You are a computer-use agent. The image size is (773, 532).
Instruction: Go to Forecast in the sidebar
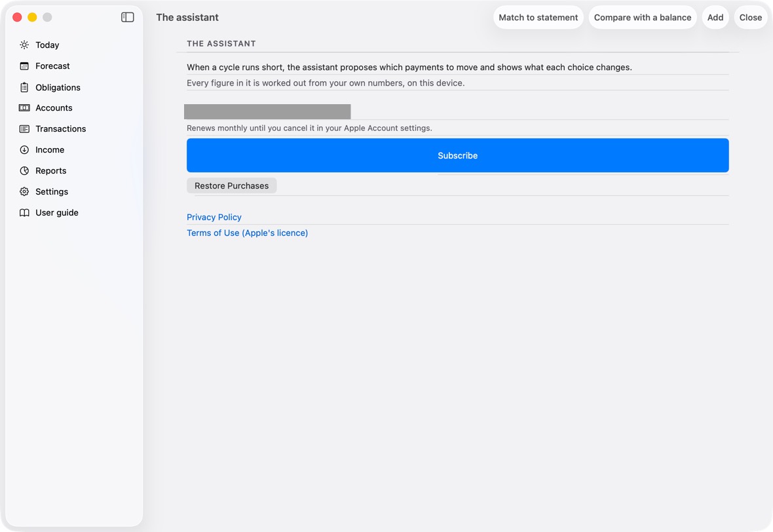(53, 66)
